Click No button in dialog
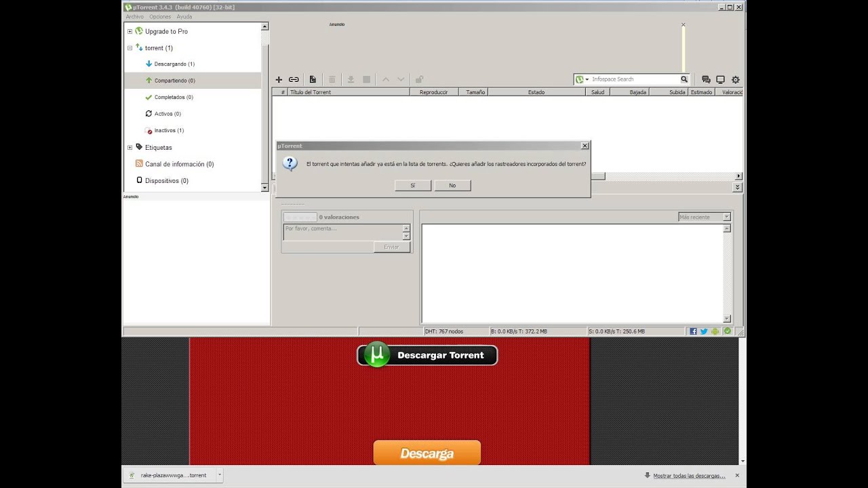This screenshot has width=868, height=488. click(452, 185)
